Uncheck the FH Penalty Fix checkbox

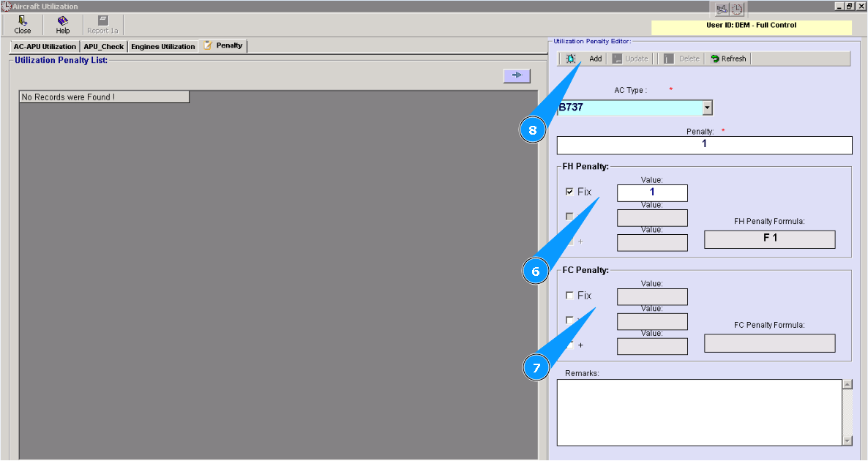coord(569,192)
